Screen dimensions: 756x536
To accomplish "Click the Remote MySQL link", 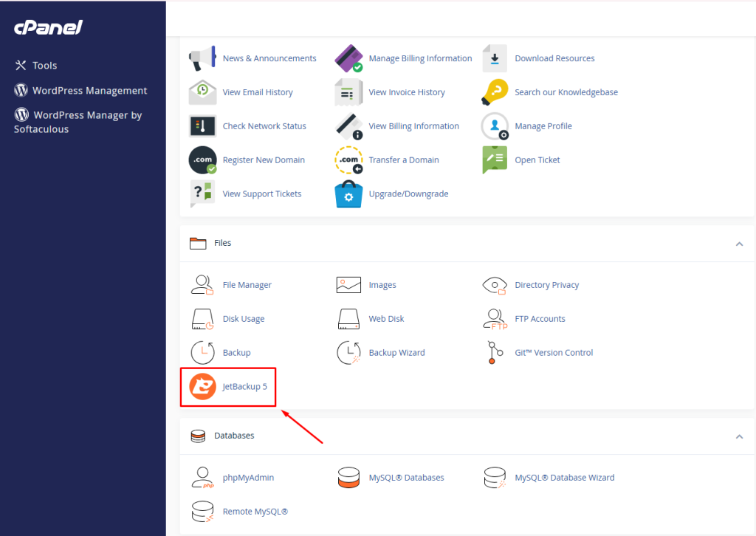I will pos(255,512).
